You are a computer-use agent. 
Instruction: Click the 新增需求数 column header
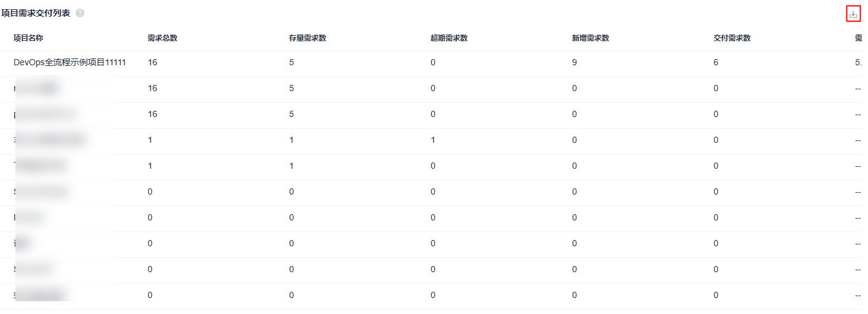click(591, 38)
